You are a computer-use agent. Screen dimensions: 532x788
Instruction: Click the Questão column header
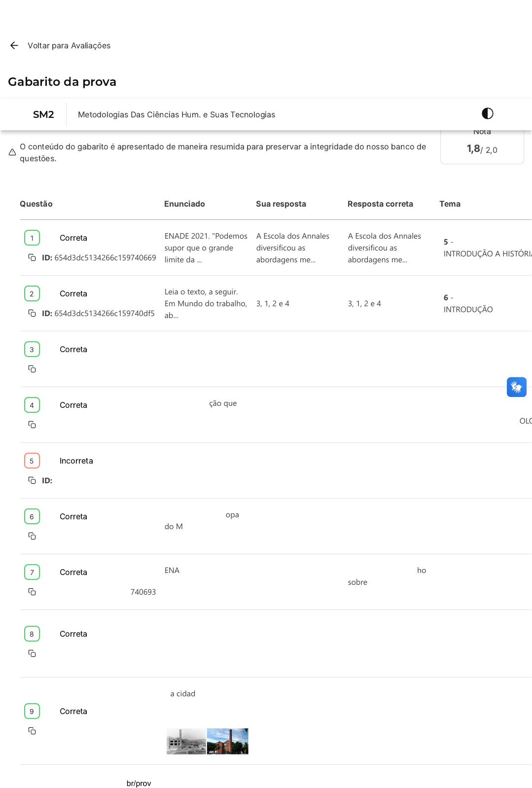click(36, 204)
